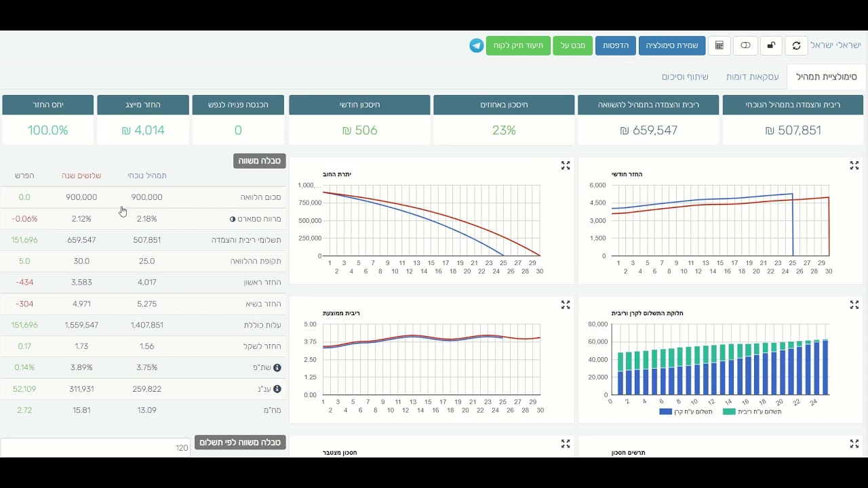
Task: Switch to עסקאות דומות tab
Action: pyautogui.click(x=752, y=77)
